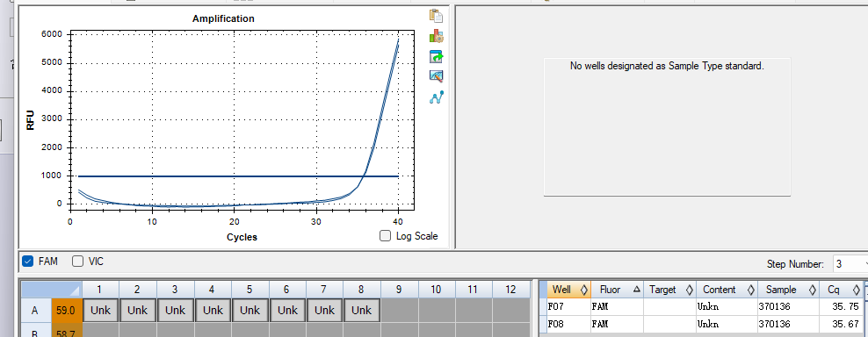This screenshot has width=868, height=337.
Task: Sort results by the Sample column header
Action: tap(788, 290)
